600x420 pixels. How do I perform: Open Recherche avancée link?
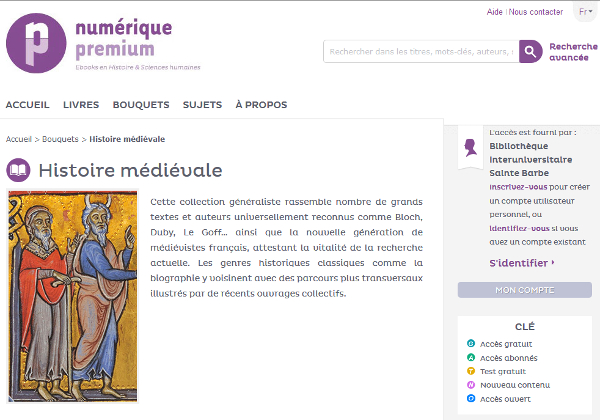point(573,52)
